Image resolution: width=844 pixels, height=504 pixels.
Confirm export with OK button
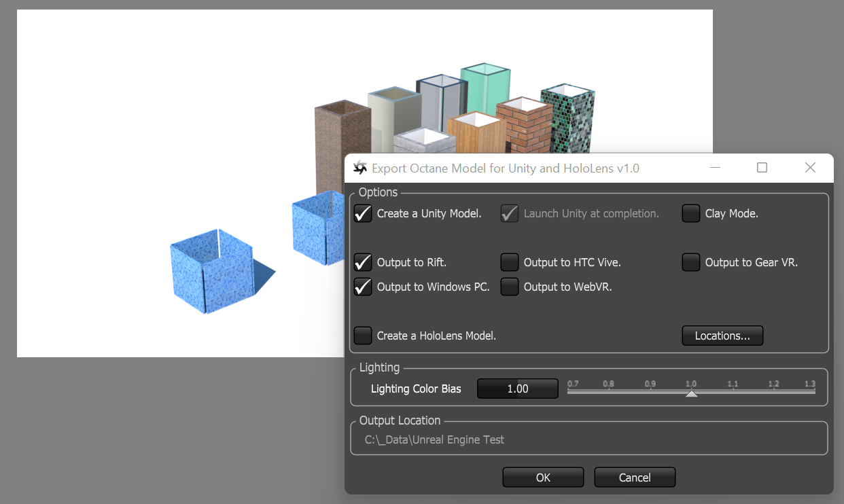coord(543,478)
